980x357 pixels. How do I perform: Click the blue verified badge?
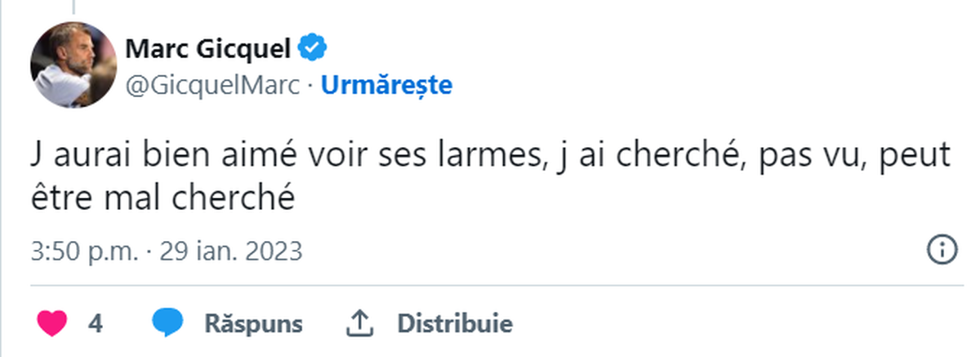312,49
